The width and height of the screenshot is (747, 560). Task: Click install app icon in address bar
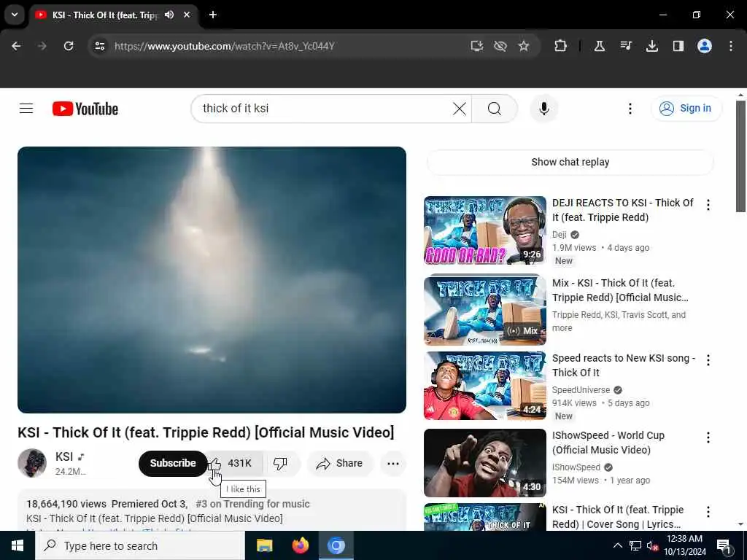pos(477,46)
